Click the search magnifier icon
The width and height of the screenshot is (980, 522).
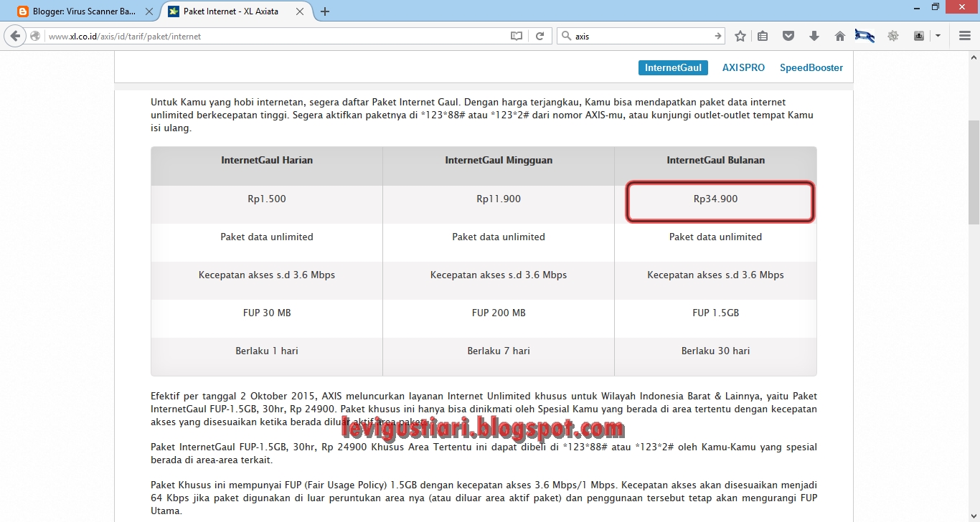pyautogui.click(x=566, y=36)
